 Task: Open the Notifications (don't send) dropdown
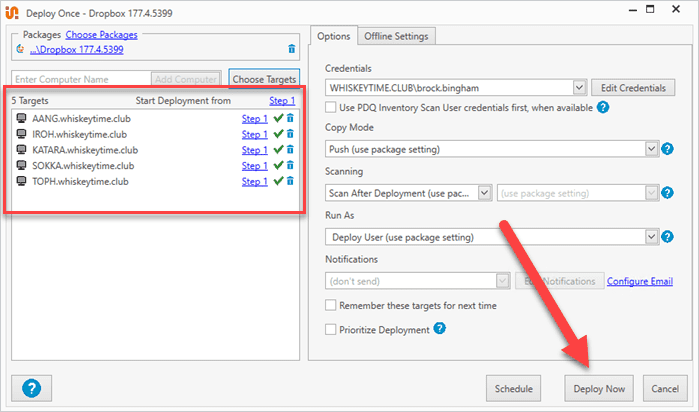[502, 281]
